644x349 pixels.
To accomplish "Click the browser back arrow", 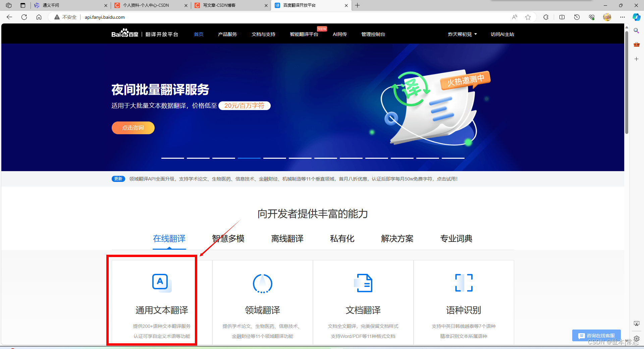I will (x=9, y=17).
